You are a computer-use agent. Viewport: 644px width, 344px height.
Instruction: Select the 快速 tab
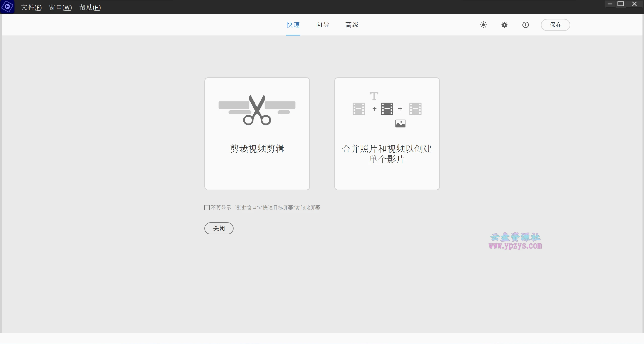coord(293,25)
